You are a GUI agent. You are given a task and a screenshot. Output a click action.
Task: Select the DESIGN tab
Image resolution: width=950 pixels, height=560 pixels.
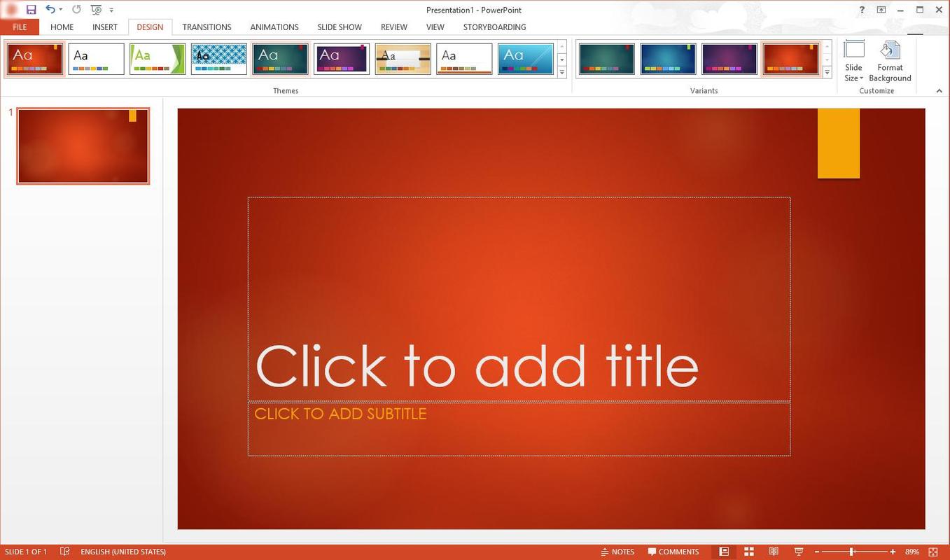tap(150, 27)
